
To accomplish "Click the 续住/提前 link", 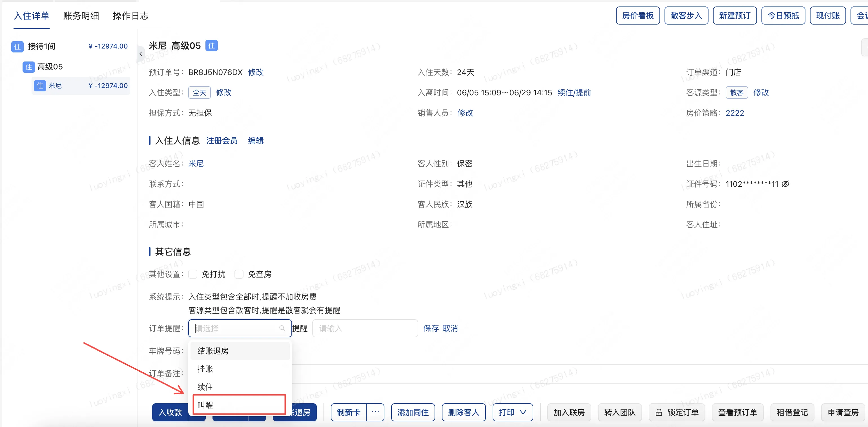I will [x=574, y=93].
